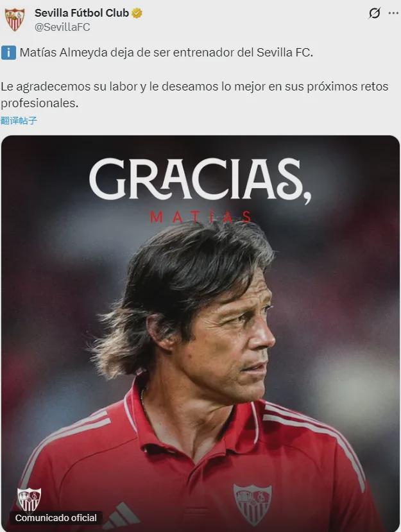
Task: Click the 'Le agradecemos su labor' paragraph
Action: click(x=194, y=95)
